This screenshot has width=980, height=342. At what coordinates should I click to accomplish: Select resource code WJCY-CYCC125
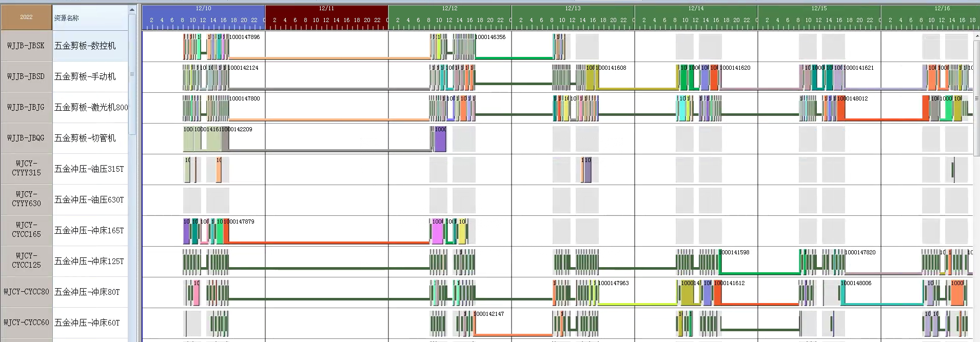(26, 261)
